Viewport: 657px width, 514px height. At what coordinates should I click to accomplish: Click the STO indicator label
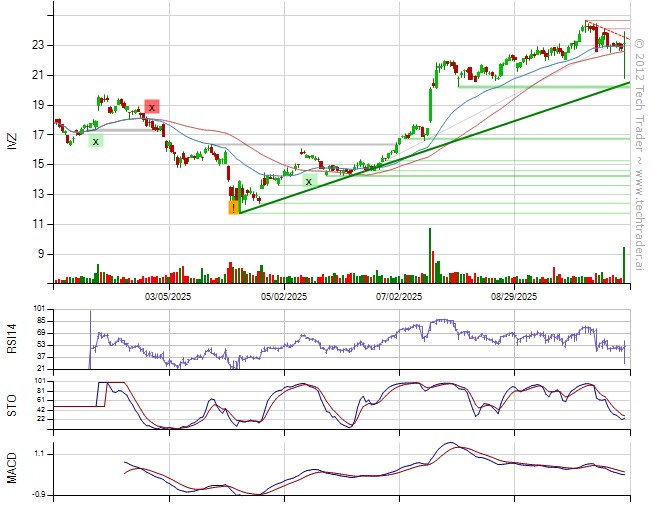(12, 405)
